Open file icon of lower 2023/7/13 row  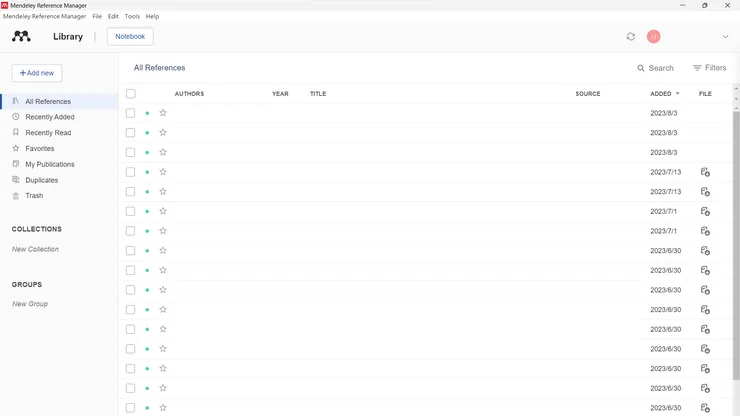point(705,192)
